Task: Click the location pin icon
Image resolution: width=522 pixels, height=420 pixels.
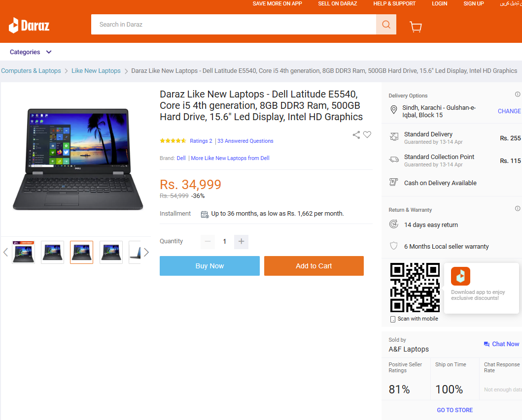Action: (393, 110)
